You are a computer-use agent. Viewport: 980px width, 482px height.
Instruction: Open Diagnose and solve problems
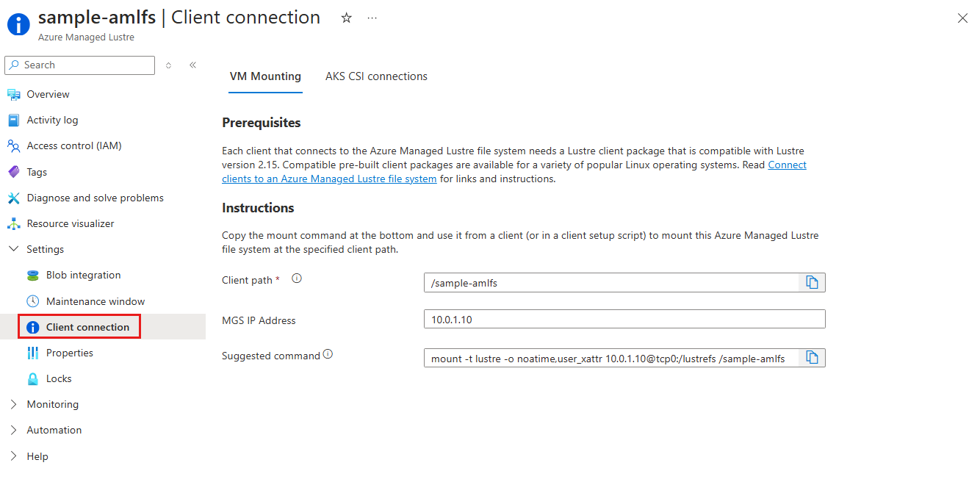pyautogui.click(x=95, y=198)
